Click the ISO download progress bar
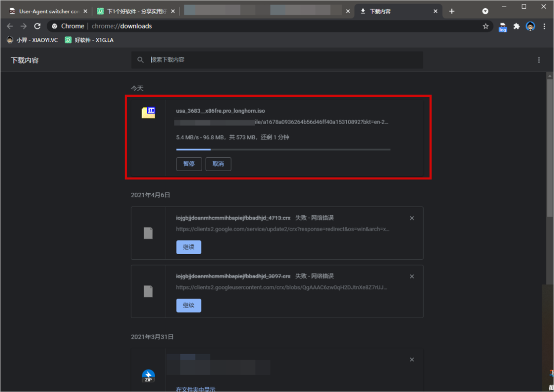This screenshot has width=554, height=392. [283, 150]
